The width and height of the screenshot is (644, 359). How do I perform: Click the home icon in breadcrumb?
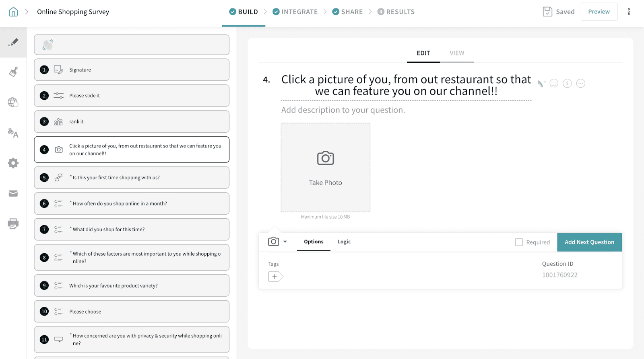tap(13, 12)
